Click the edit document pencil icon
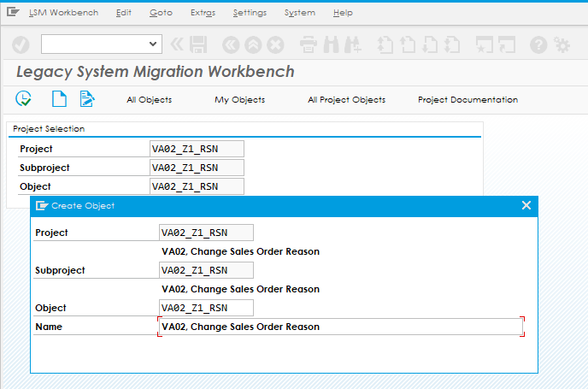The width and height of the screenshot is (588, 389). pos(87,99)
